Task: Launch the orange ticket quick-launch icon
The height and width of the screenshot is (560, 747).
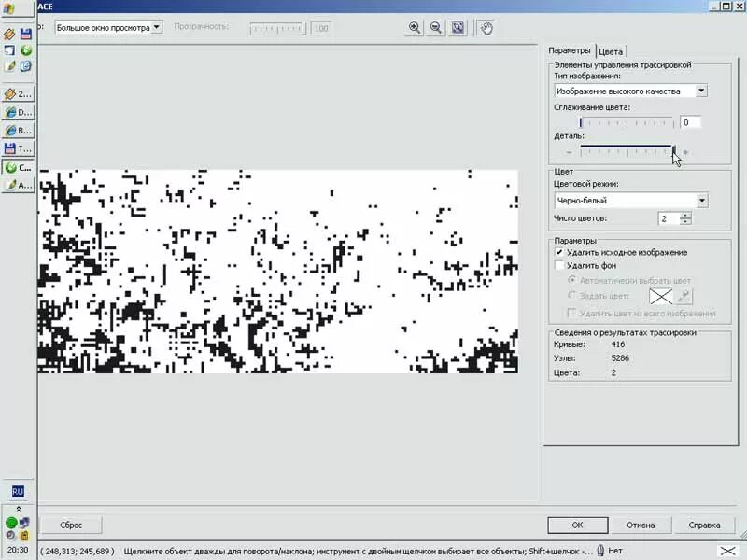Action: click(9, 34)
